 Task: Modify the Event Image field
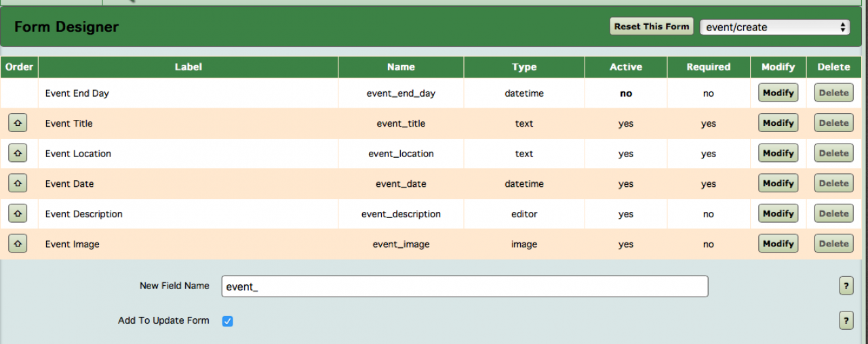[x=778, y=244]
